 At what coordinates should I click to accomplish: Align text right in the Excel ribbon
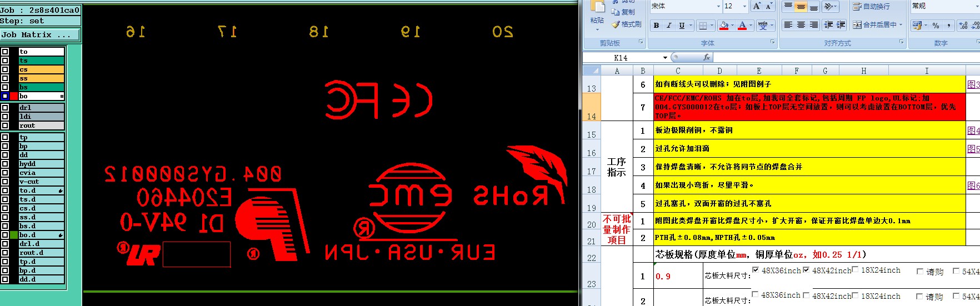[x=813, y=25]
